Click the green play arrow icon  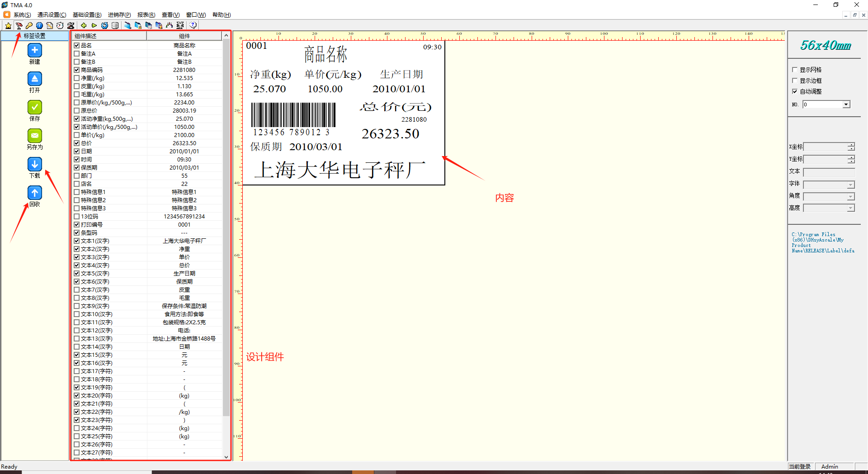pos(94,25)
